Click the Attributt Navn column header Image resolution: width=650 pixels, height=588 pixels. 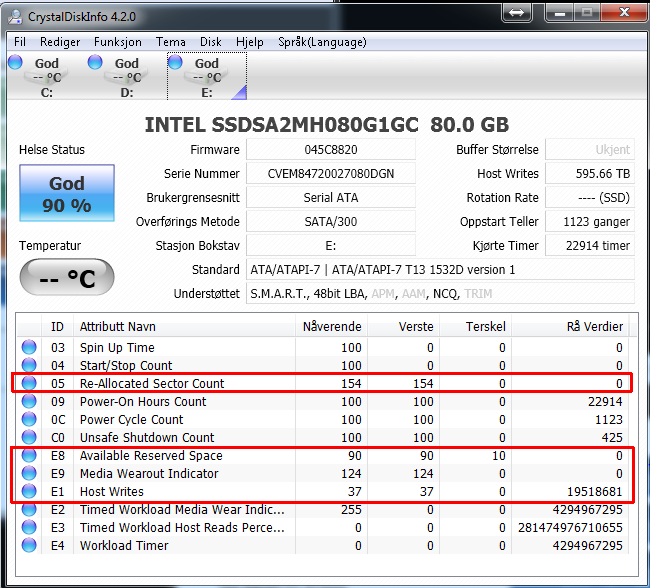click(184, 326)
